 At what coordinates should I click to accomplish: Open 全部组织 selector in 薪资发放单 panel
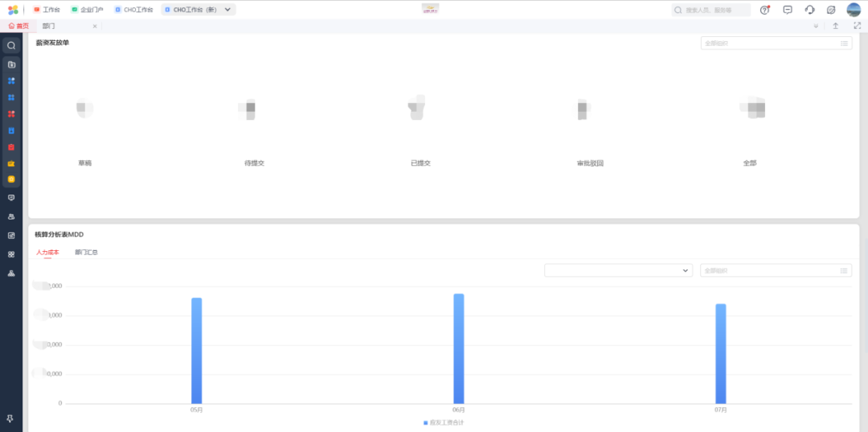coord(776,43)
